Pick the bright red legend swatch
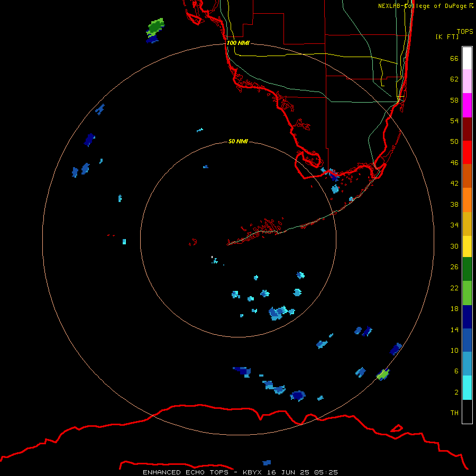 point(467,152)
